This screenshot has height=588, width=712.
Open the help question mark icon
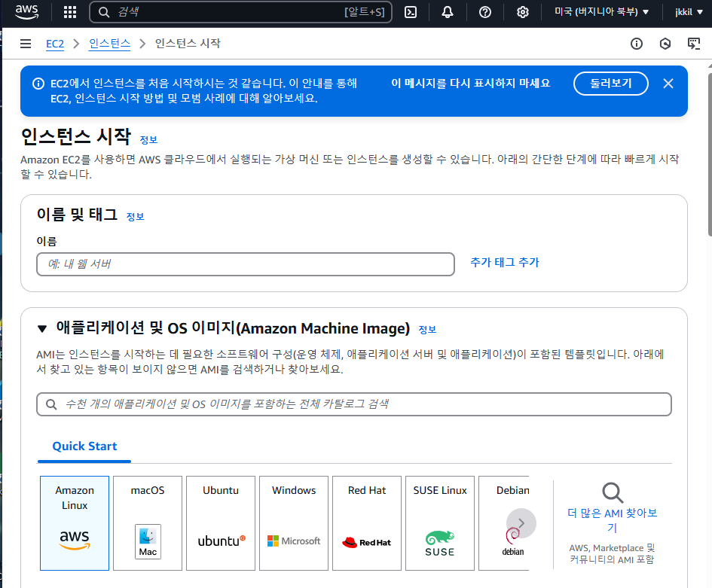(x=485, y=12)
